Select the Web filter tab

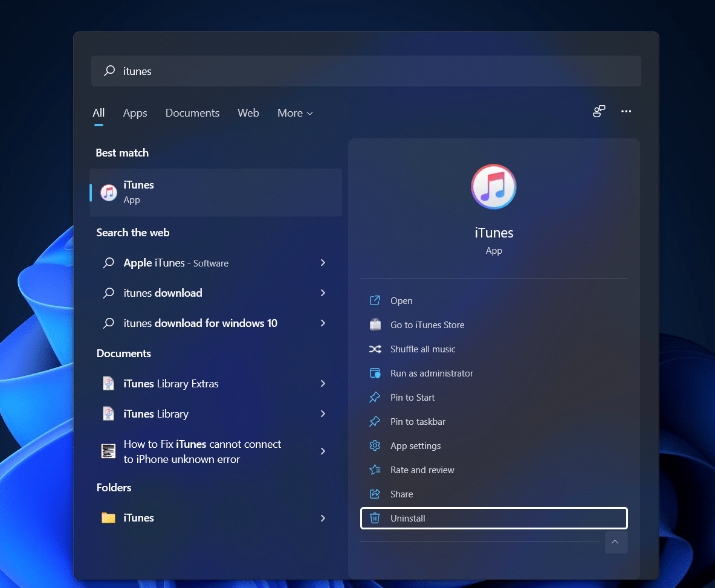click(248, 113)
